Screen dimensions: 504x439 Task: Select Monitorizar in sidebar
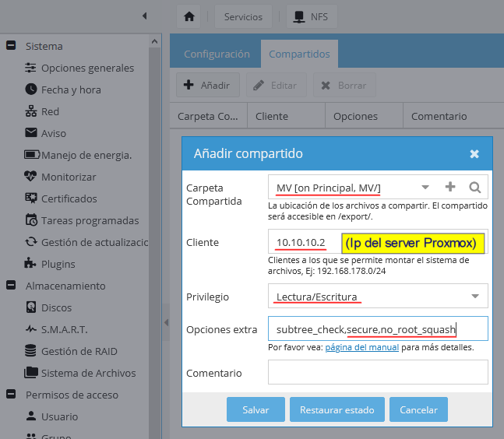(x=69, y=177)
